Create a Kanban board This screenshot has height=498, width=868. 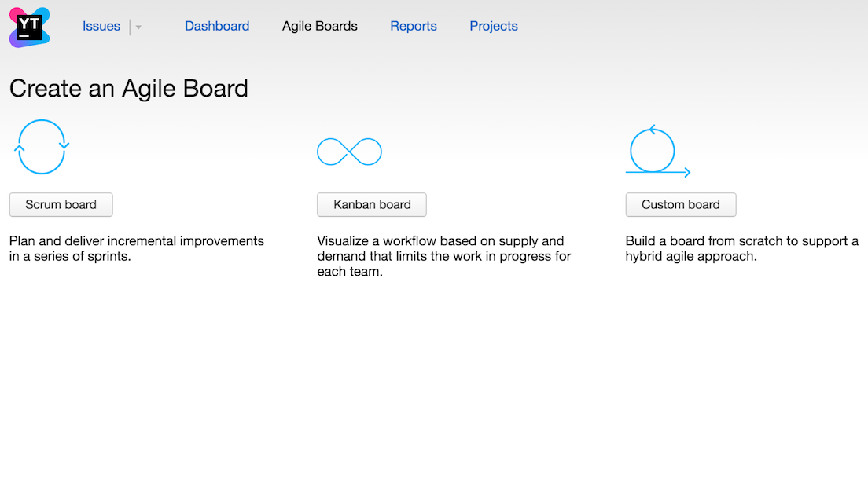[371, 205]
